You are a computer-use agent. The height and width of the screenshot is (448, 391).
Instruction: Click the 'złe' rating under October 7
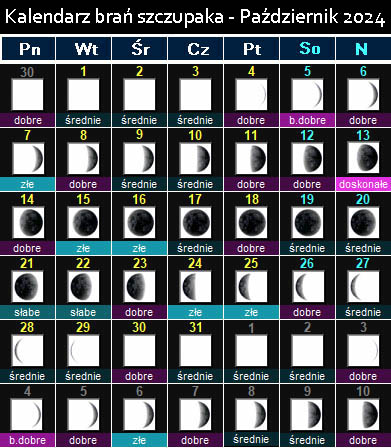[x=27, y=184]
